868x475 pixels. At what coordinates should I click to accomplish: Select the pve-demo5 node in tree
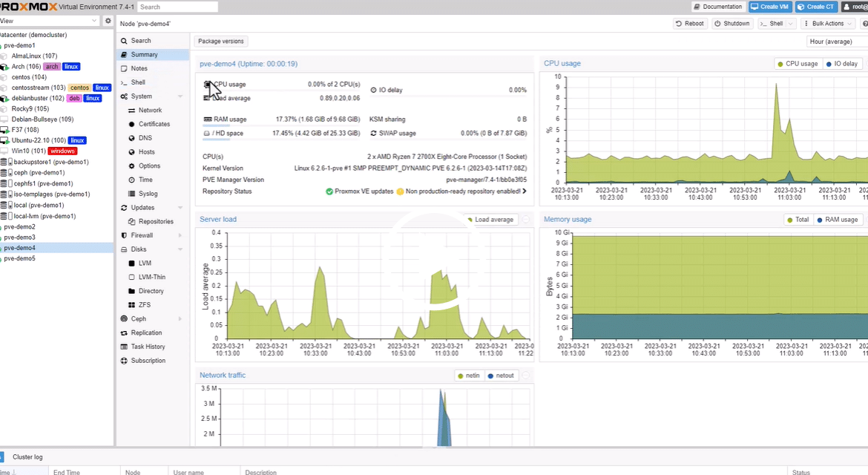pos(19,258)
